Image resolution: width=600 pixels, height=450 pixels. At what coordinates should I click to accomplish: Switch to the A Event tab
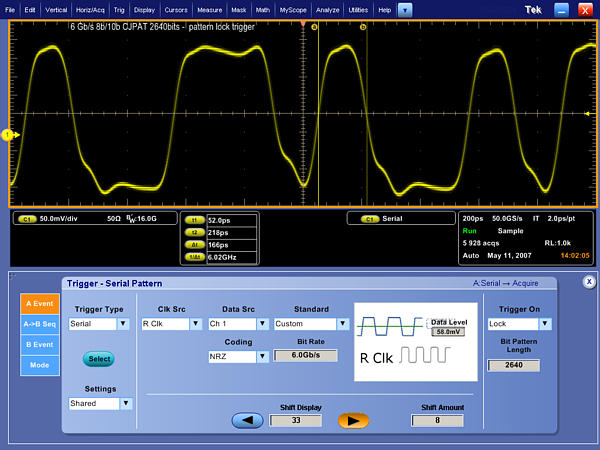click(x=38, y=305)
